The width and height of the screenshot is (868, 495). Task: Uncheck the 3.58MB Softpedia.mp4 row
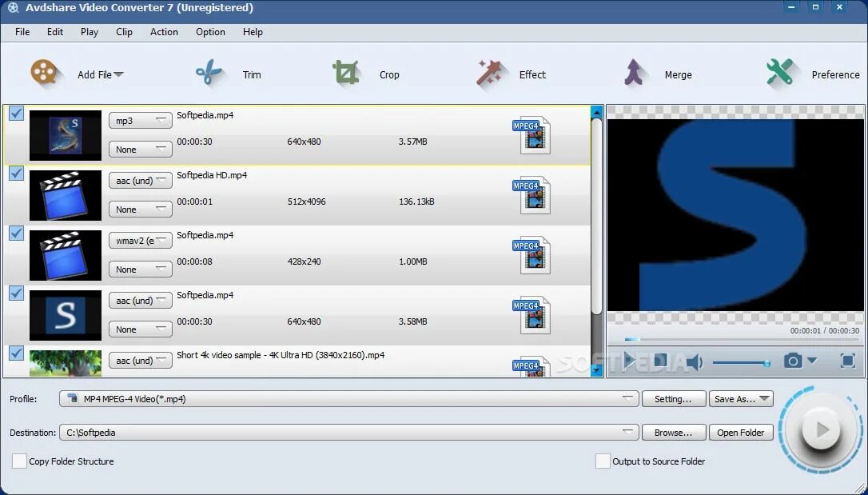(x=17, y=293)
